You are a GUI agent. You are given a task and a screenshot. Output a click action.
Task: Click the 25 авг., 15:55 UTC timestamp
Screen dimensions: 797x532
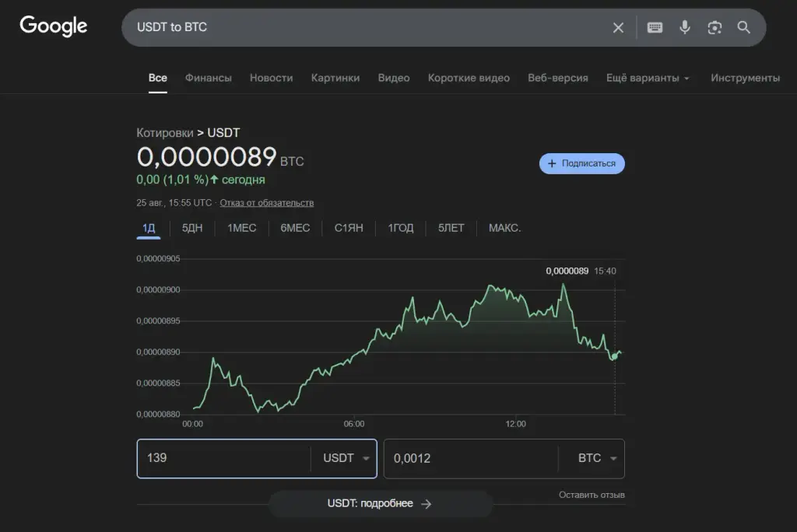tap(174, 203)
